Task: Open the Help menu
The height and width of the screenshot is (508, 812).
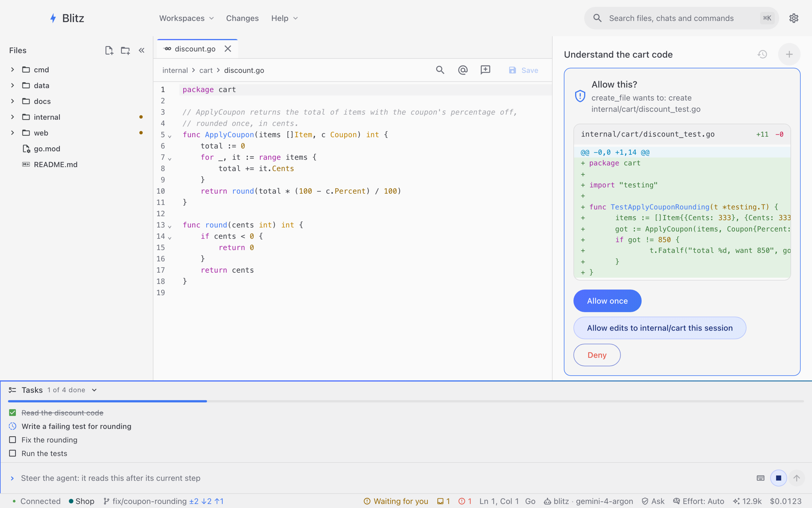Action: click(284, 18)
